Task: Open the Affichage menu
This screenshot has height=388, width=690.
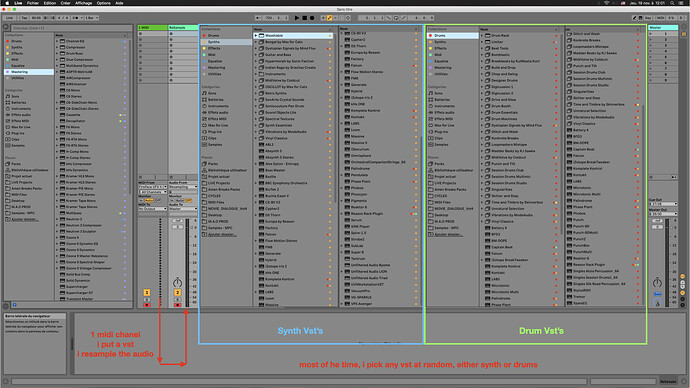Action: 83,3
